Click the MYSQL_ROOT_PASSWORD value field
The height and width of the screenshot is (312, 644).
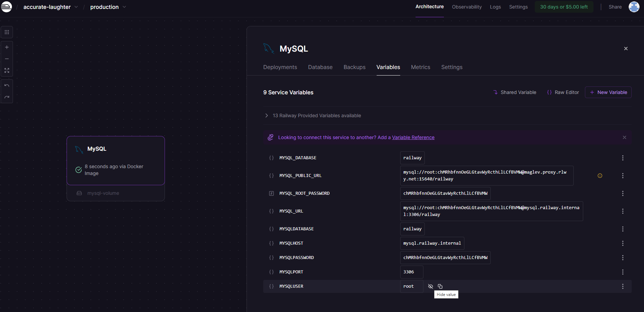point(445,193)
